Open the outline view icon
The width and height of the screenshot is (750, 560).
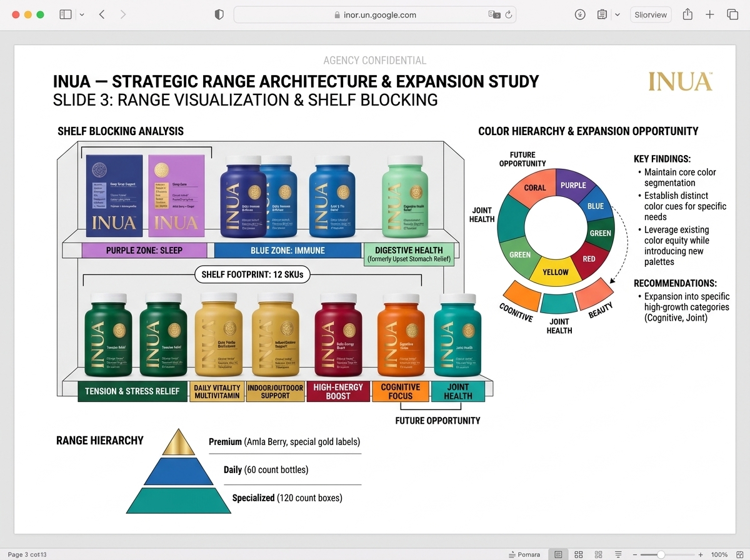(x=618, y=554)
